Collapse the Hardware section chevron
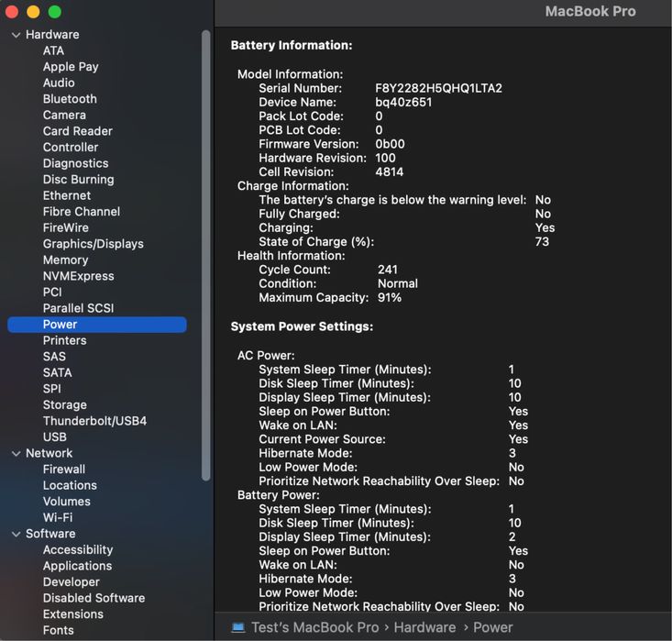 pyautogui.click(x=17, y=35)
